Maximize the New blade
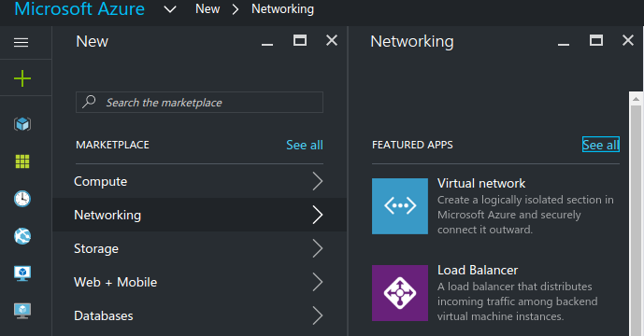Screen dimensions: 644x336 [300, 40]
